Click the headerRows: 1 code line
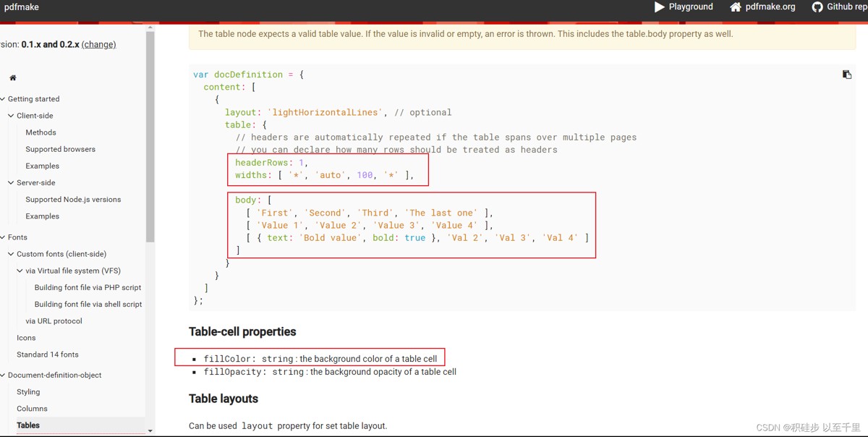This screenshot has width=868, height=437. pos(271,163)
